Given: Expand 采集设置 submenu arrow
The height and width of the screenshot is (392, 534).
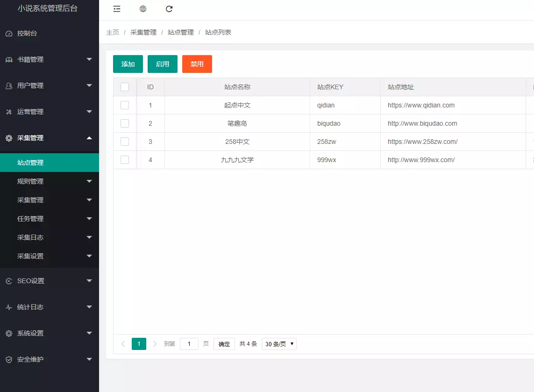Looking at the screenshot, I should click(x=89, y=256).
